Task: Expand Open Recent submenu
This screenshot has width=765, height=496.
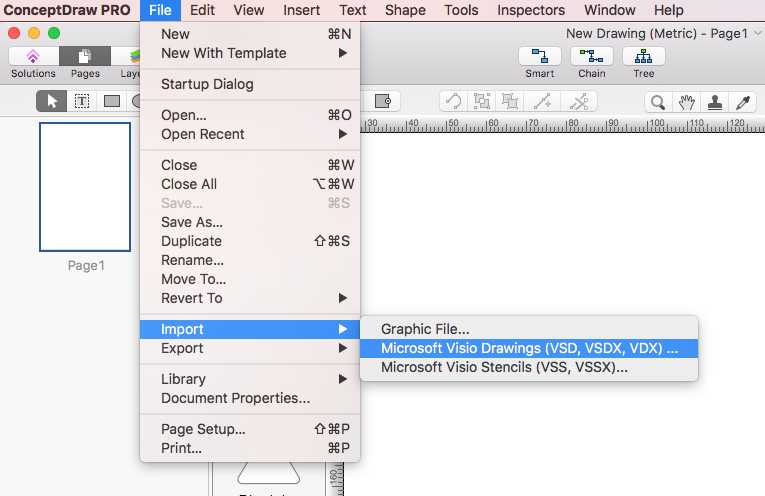Action: point(250,134)
